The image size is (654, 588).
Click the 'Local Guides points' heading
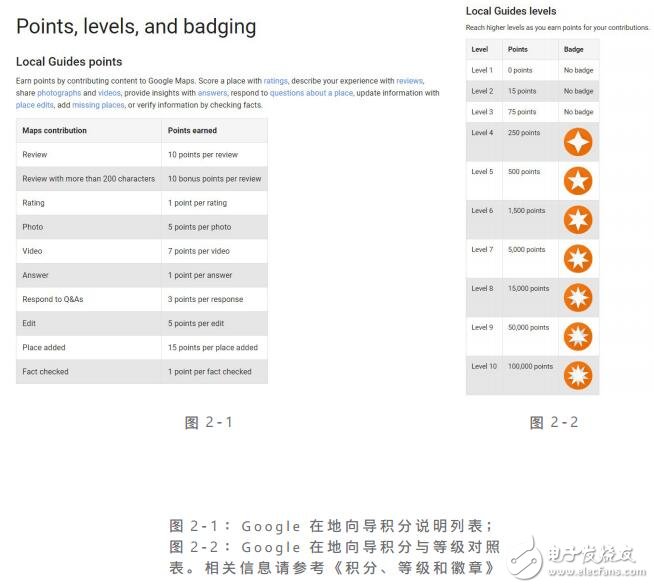[x=69, y=62]
